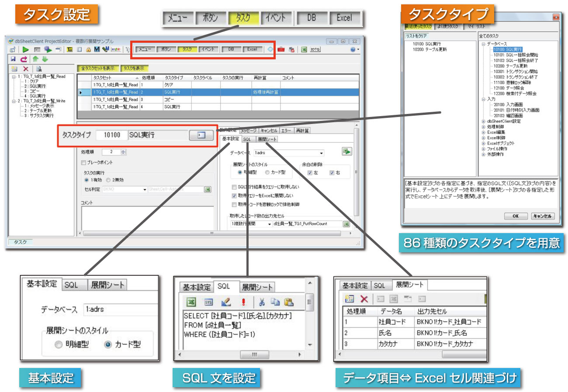Open task type browser button beside SQL実行
Image resolution: width=568 pixels, height=392 pixels.
[201, 135]
